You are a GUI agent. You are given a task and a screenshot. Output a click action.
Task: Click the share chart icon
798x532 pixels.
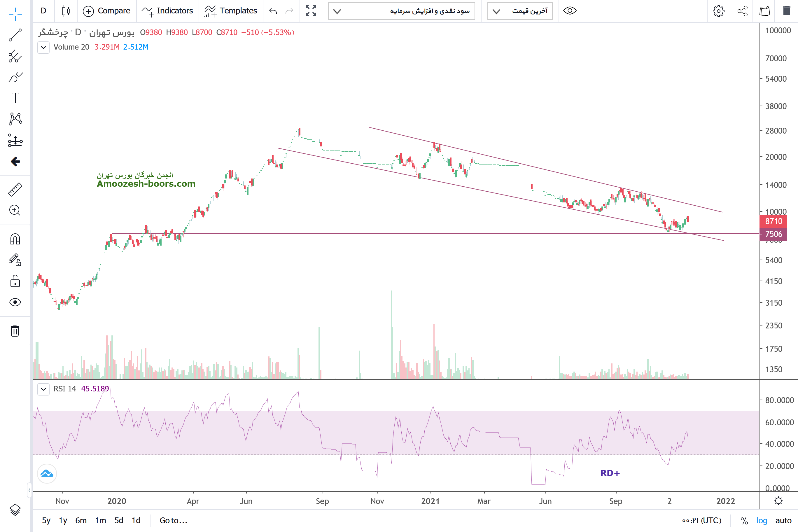click(x=742, y=11)
